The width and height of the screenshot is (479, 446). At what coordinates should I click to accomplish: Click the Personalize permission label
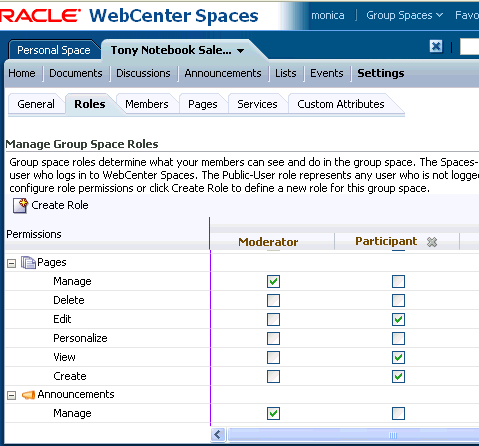[x=80, y=338]
